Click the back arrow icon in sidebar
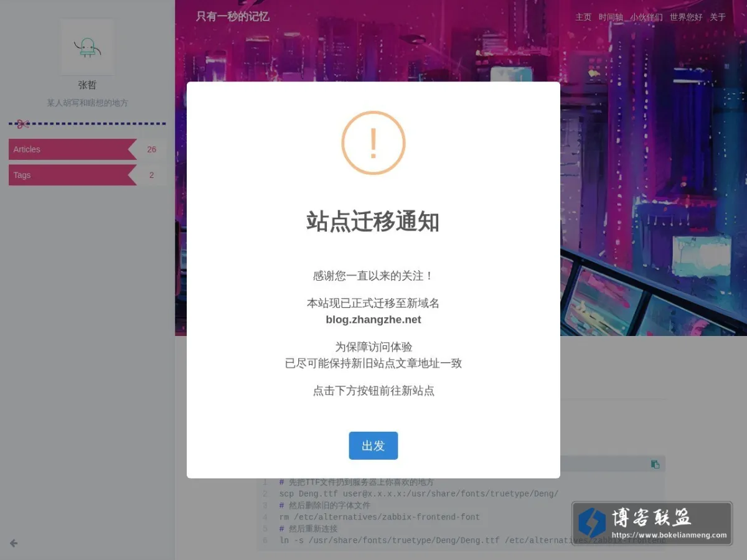The height and width of the screenshot is (560, 747). [x=14, y=543]
